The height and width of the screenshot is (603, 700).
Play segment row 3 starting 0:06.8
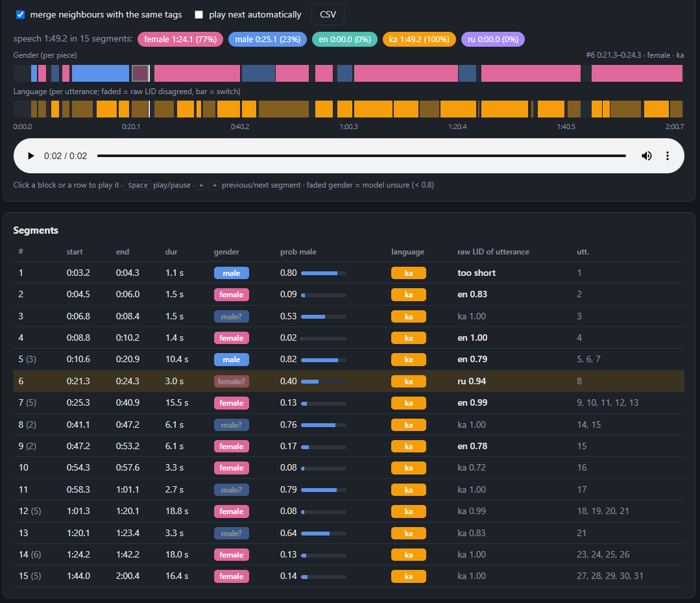[x=348, y=316]
